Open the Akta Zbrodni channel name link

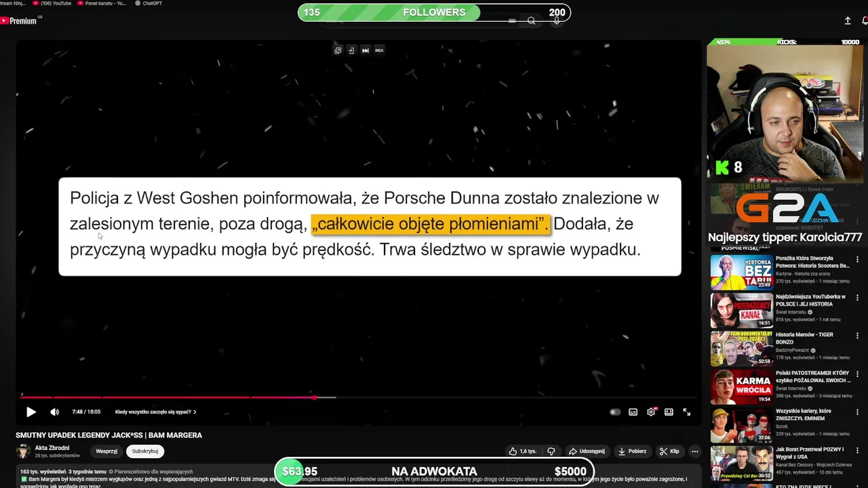click(52, 448)
